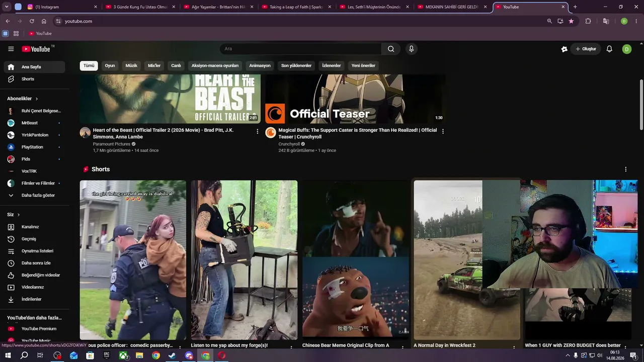Open the Chinese Bear Meme Short thumbnail

[356, 260]
